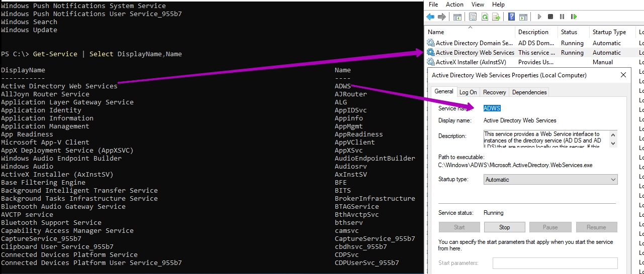Image resolution: width=644 pixels, height=274 pixels.
Task: Click the Refresh icon in the toolbar
Action: [485, 17]
